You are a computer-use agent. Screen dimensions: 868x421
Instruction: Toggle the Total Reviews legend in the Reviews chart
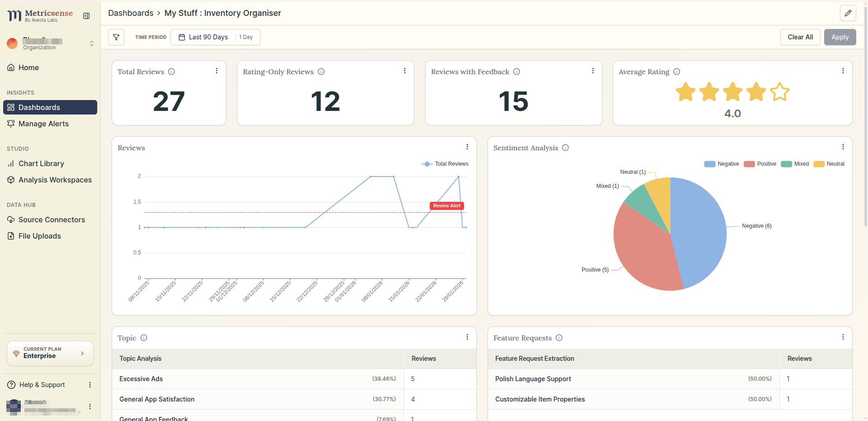(445, 164)
